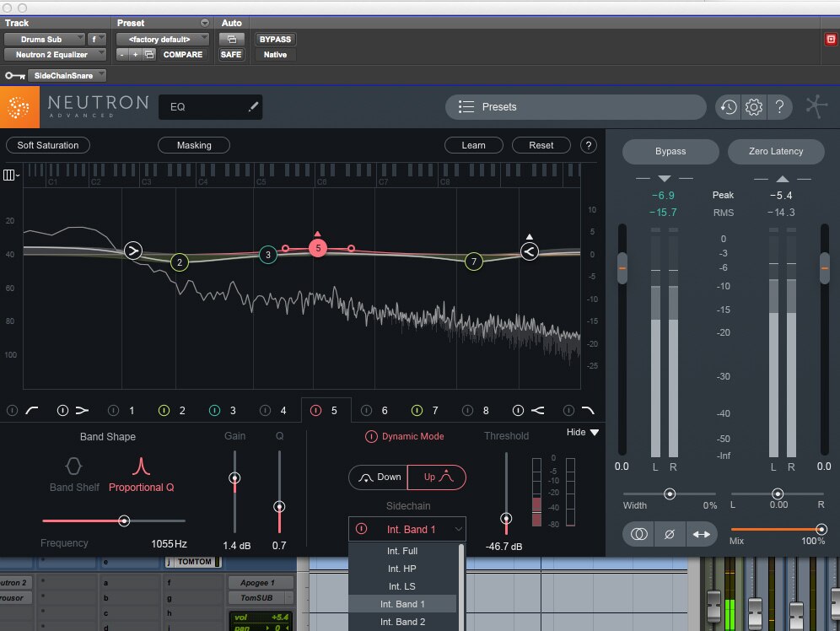Toggle power for band 8
Screen dimensions: 840x631
(x=468, y=410)
